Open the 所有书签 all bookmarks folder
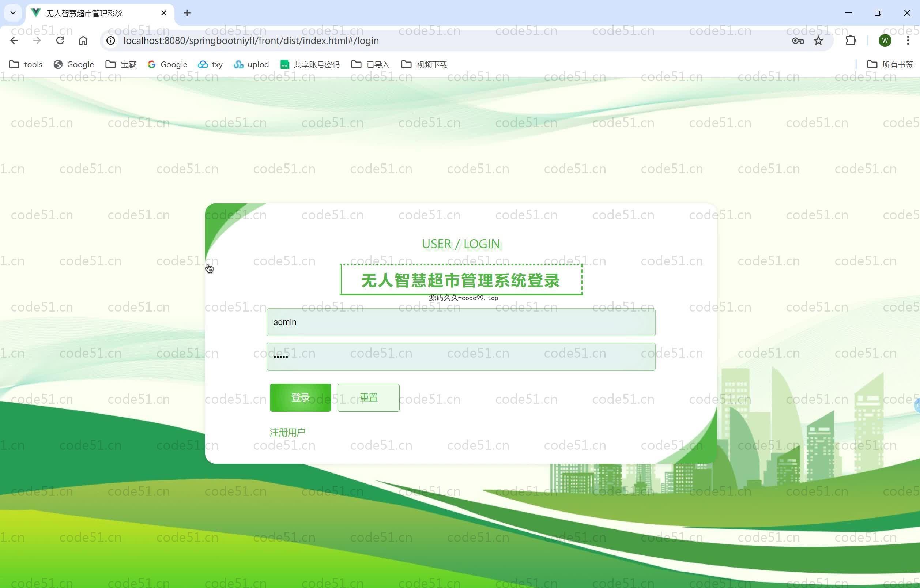Image resolution: width=920 pixels, height=588 pixels. [890, 64]
